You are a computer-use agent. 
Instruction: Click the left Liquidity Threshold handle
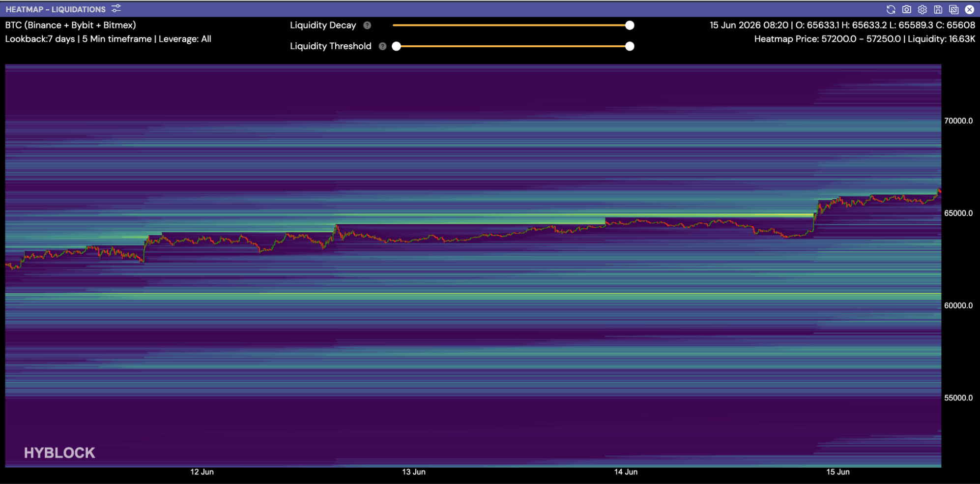click(x=396, y=46)
